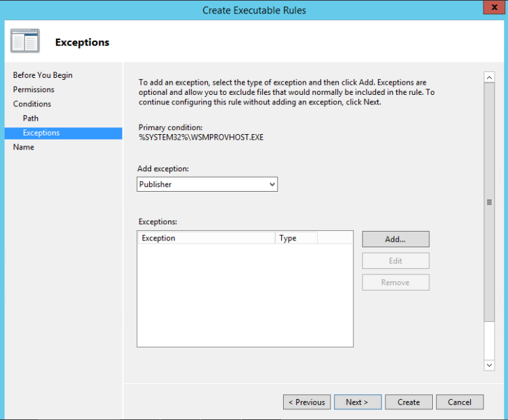Close the Create Executable Rules window
Viewport: 508px width, 420px height.
click(x=492, y=9)
